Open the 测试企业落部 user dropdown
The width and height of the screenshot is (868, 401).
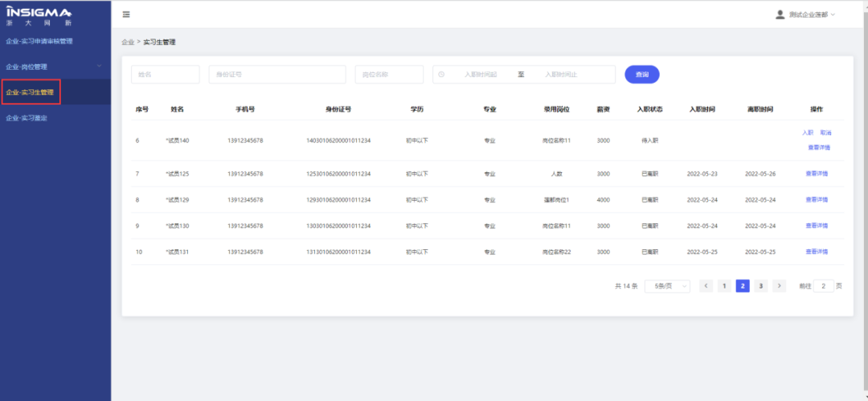click(x=812, y=14)
